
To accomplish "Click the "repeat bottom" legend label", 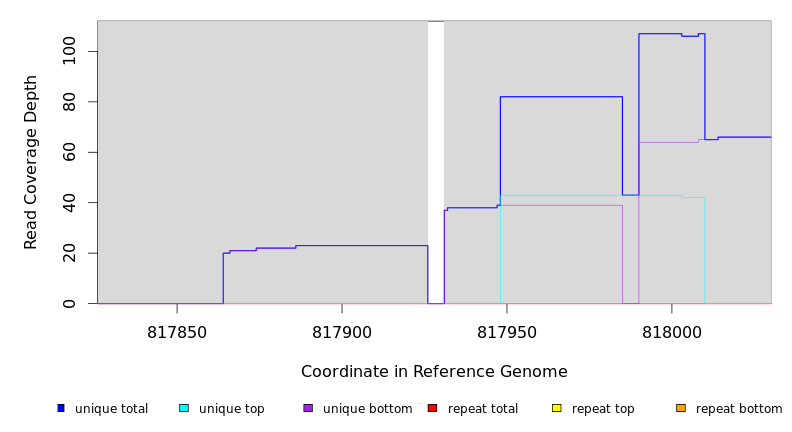I will click(739, 409).
